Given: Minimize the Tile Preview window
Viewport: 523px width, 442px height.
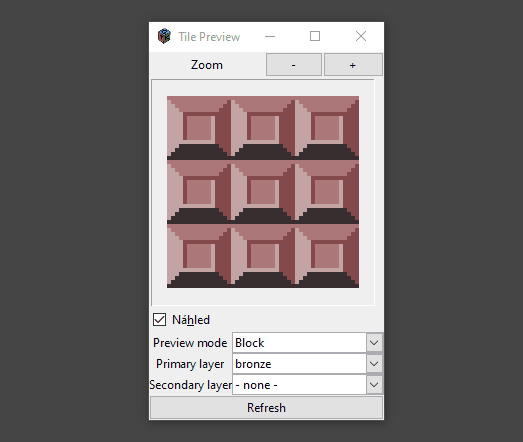Looking at the screenshot, I should click(270, 36).
